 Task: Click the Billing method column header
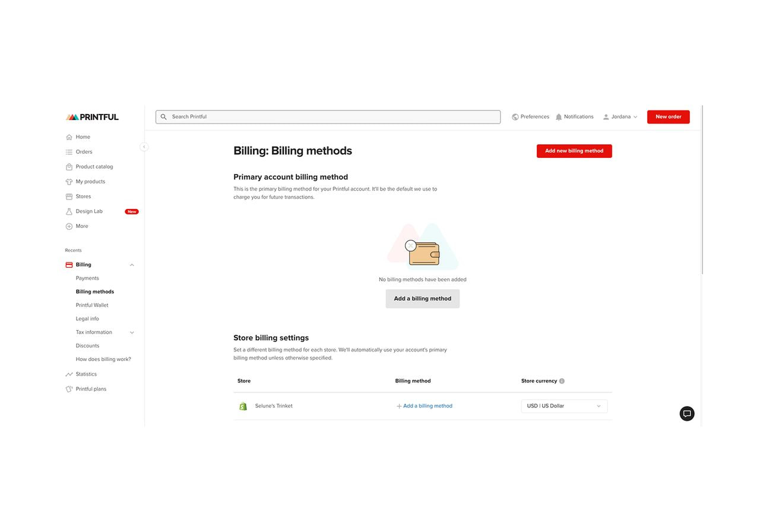(413, 381)
